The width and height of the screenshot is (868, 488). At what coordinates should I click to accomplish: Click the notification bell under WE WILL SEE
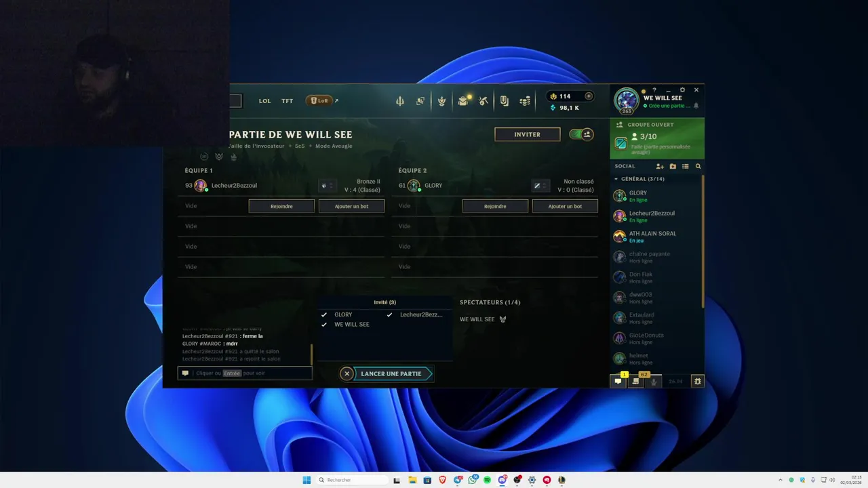[x=696, y=106]
